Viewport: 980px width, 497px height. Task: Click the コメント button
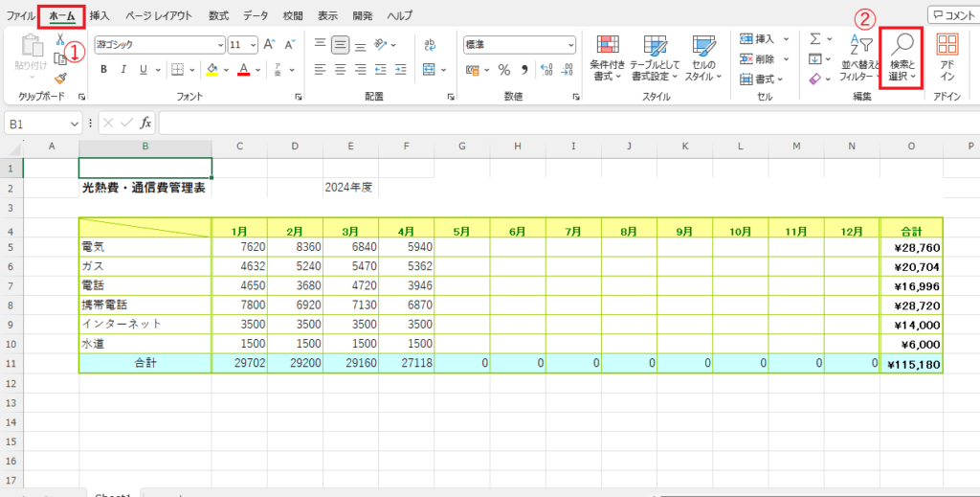952,15
